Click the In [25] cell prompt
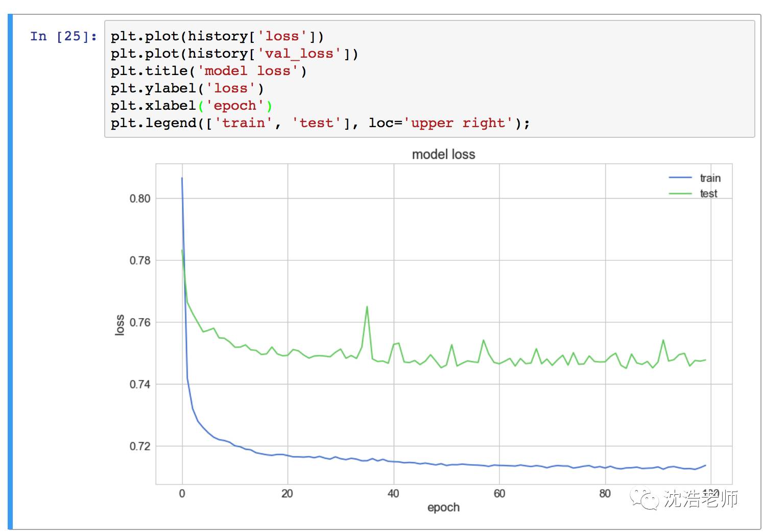Viewport: 763px width, 532px height. [63, 36]
